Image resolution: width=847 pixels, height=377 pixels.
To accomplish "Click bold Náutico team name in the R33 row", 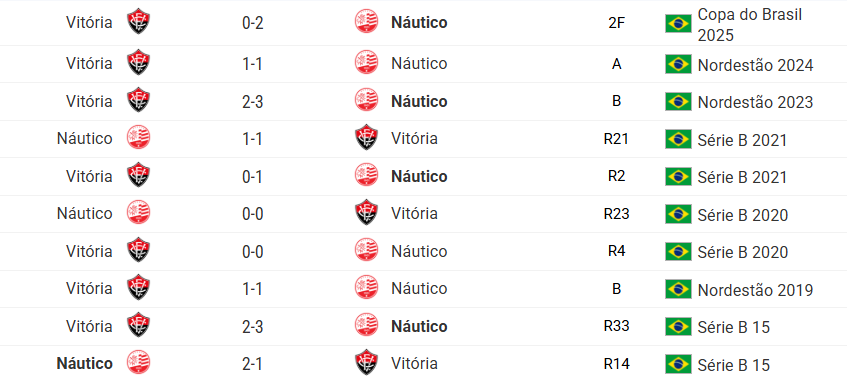I will 419,326.
